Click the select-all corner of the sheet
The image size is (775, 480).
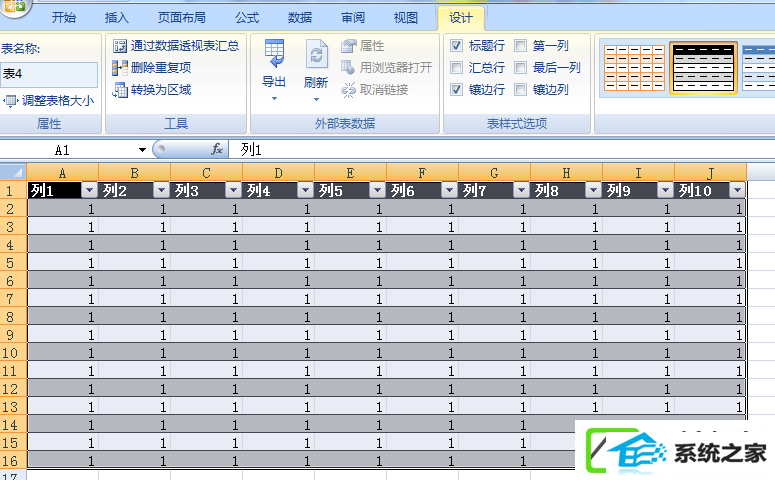(x=13, y=172)
